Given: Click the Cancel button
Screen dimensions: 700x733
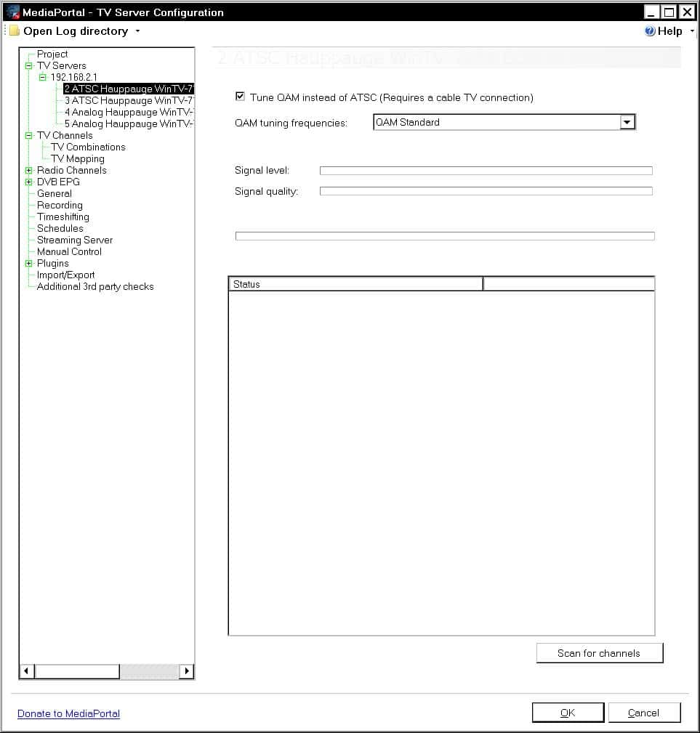Looking at the screenshot, I should tap(644, 713).
